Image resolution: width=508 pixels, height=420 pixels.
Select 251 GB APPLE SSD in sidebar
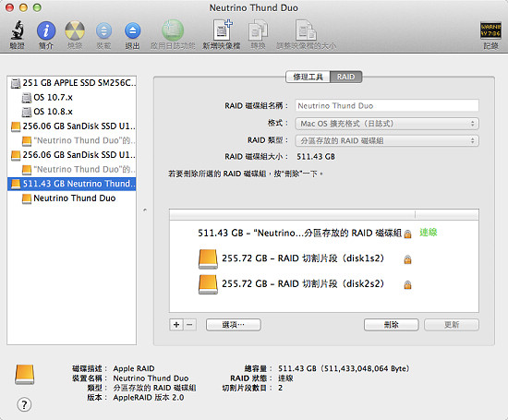[x=72, y=83]
